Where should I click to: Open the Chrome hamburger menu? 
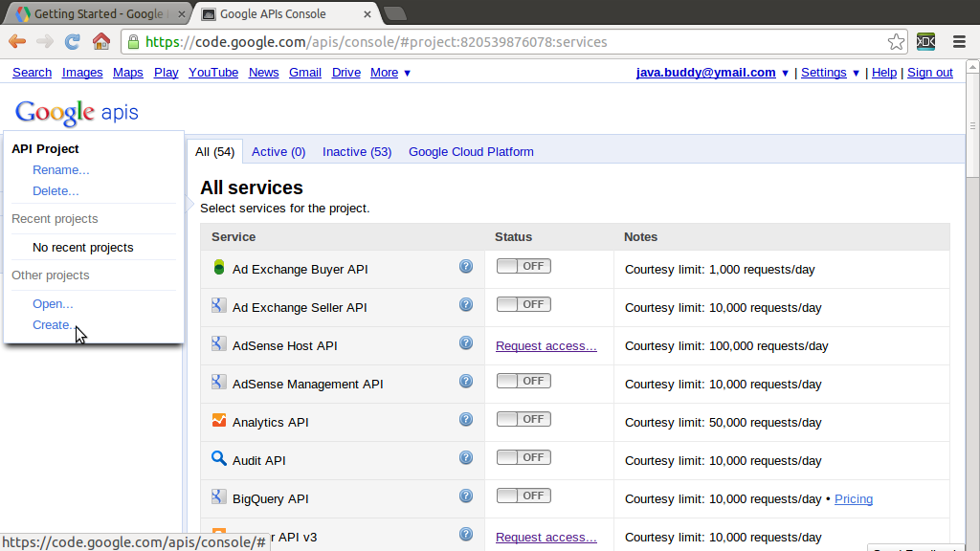pyautogui.click(x=959, y=42)
